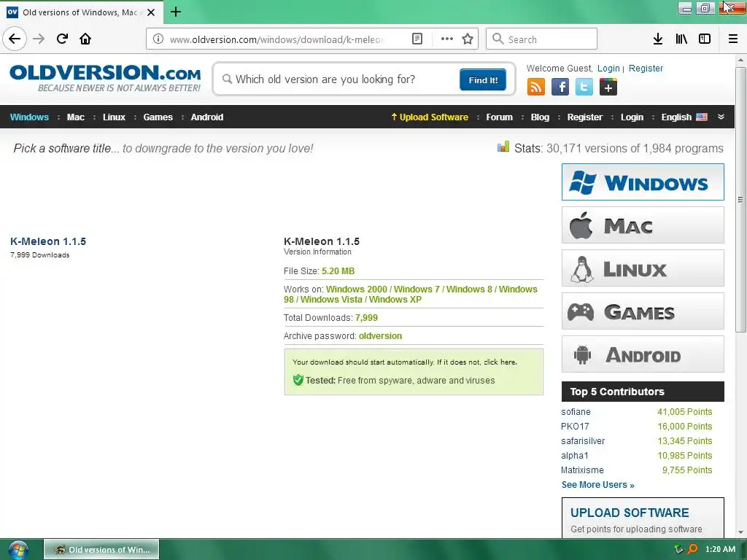Click the stats bar chart icon
Image resolution: width=747 pixels, height=560 pixels.
(503, 147)
